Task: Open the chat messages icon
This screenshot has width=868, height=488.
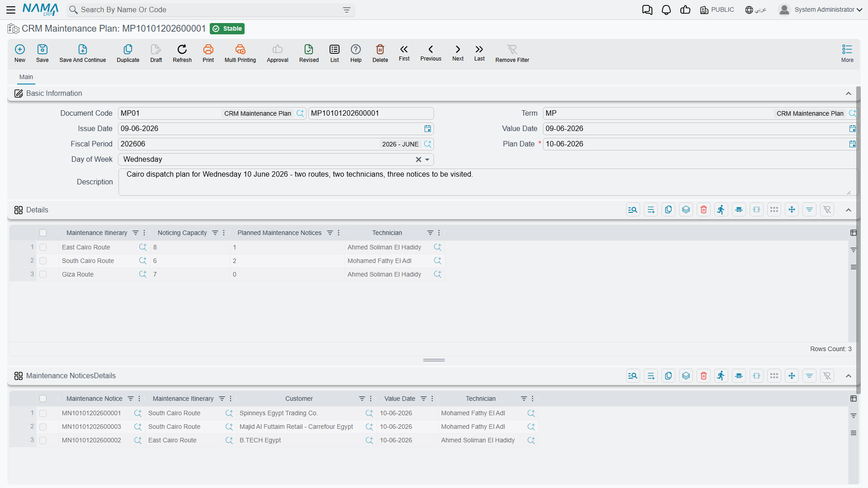Action: [x=647, y=9]
